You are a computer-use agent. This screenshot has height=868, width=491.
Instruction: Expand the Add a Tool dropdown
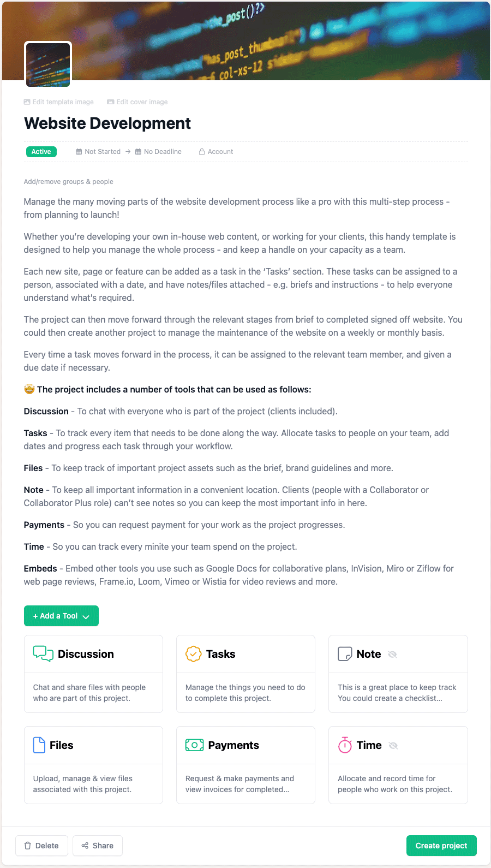(61, 615)
